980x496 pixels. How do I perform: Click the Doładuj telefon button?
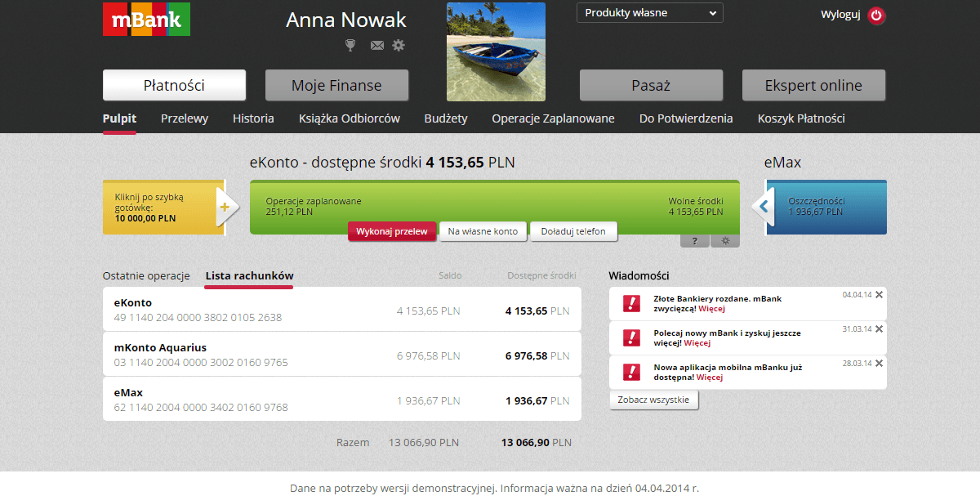573,231
